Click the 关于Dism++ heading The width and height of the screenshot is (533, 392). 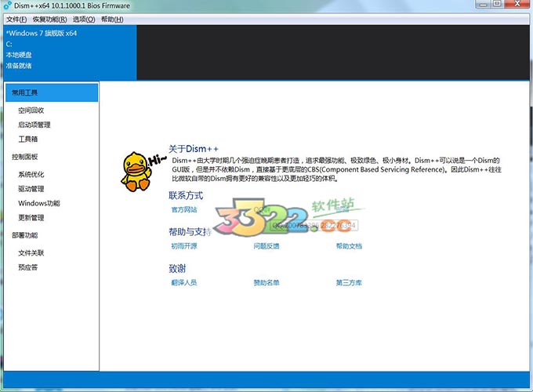tap(194, 149)
